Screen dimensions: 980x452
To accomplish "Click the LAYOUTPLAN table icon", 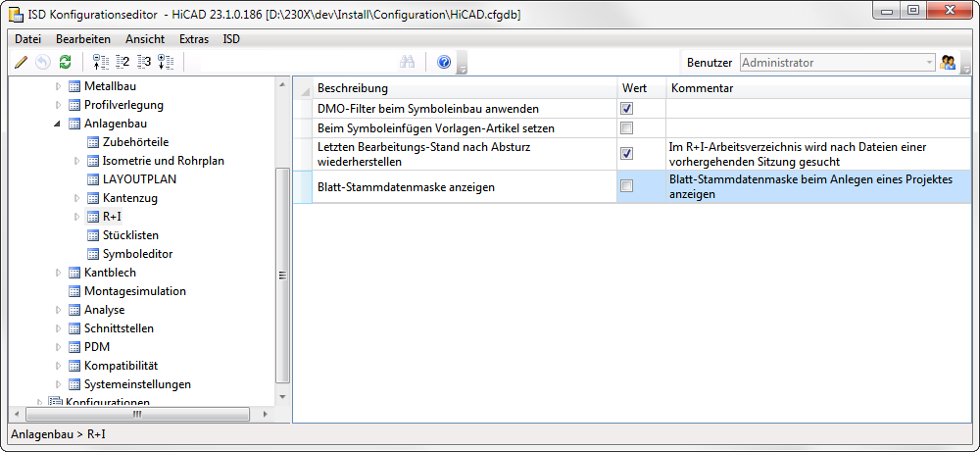I will click(93, 179).
